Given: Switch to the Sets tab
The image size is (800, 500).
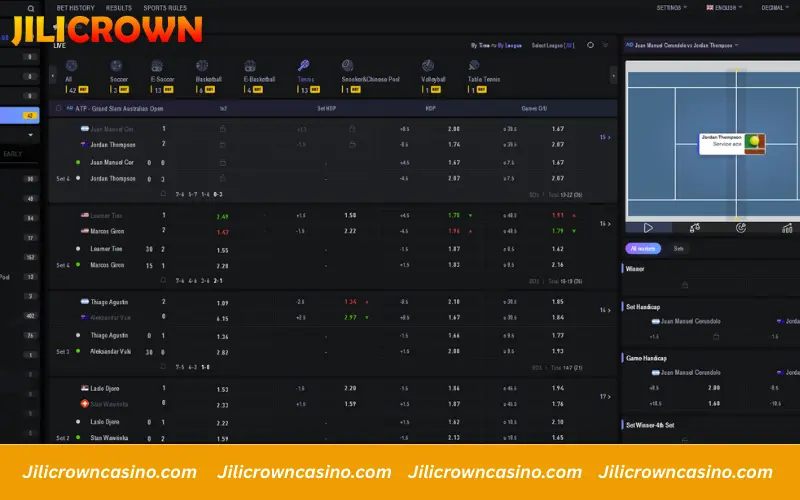Looking at the screenshot, I should coord(679,248).
